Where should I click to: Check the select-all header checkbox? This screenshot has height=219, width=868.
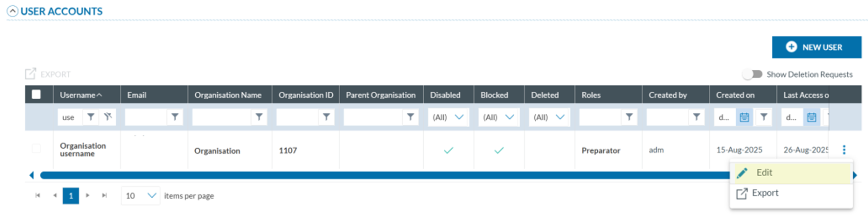[x=36, y=94]
